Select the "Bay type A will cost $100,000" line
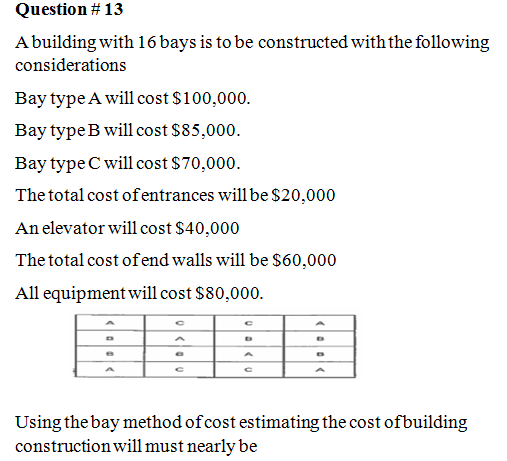The height and width of the screenshot is (461, 507). [132, 98]
